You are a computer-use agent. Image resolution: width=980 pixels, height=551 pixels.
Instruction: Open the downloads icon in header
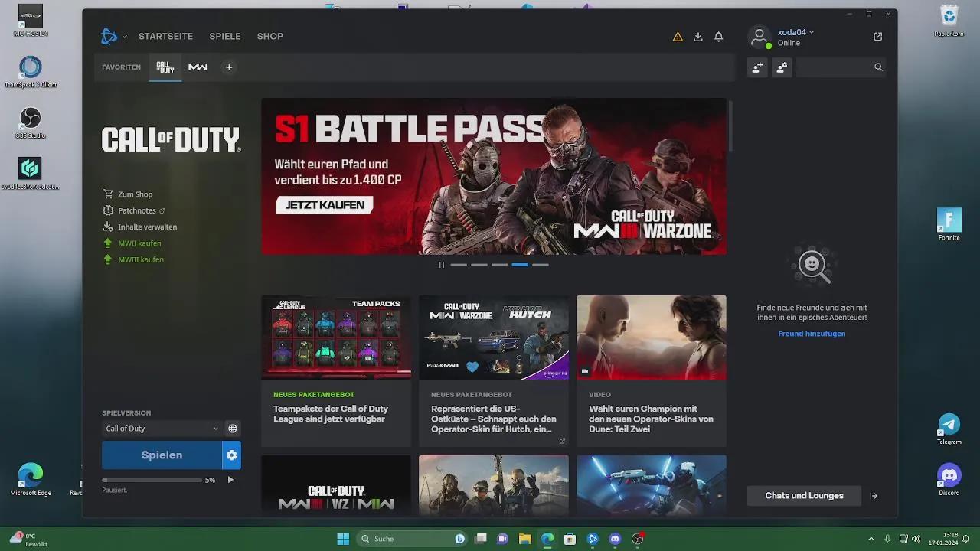[x=698, y=37]
